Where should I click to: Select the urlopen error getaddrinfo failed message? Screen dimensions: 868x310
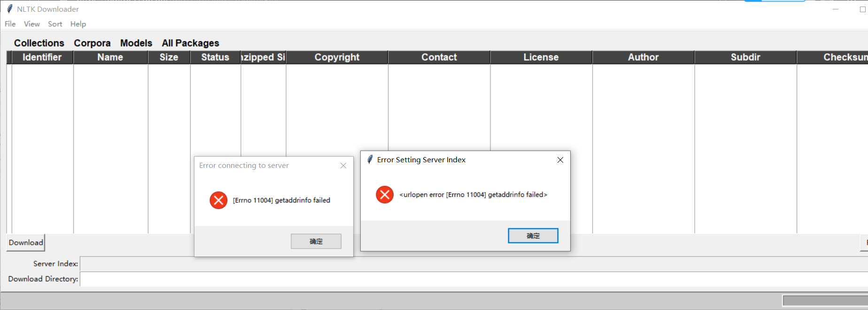(x=473, y=195)
